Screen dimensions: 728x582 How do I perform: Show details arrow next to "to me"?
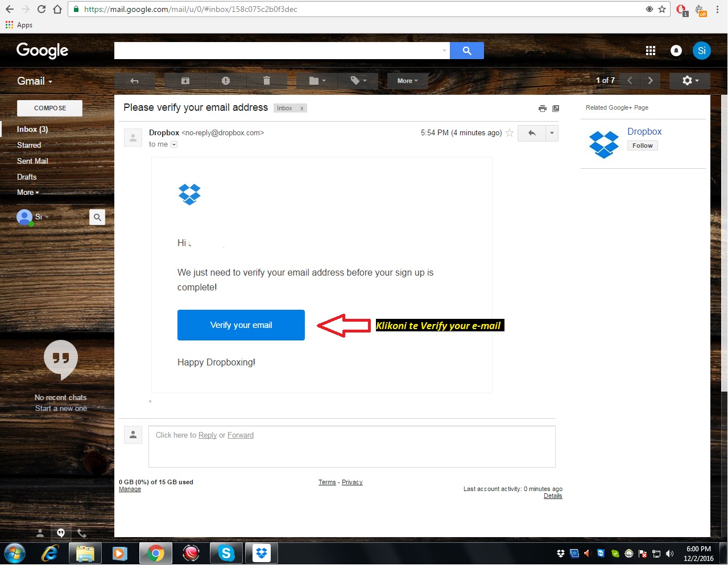tap(174, 144)
